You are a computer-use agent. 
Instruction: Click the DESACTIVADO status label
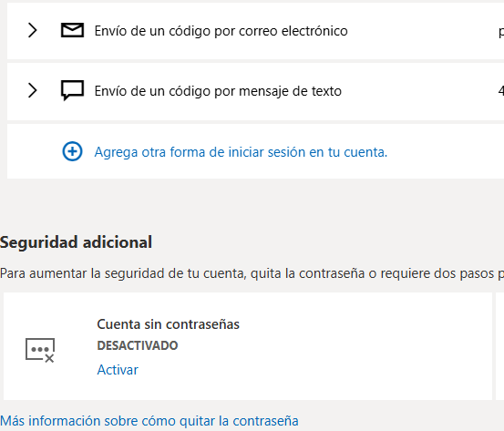click(138, 346)
